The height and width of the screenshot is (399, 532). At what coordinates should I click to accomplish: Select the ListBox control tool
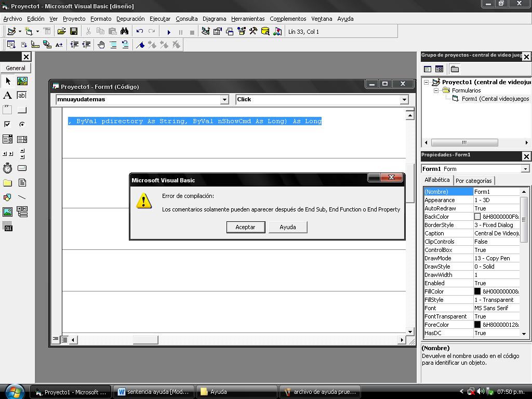(22, 139)
